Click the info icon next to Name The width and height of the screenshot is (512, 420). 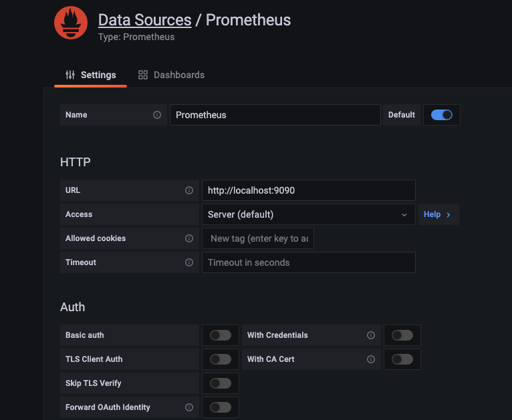click(157, 115)
